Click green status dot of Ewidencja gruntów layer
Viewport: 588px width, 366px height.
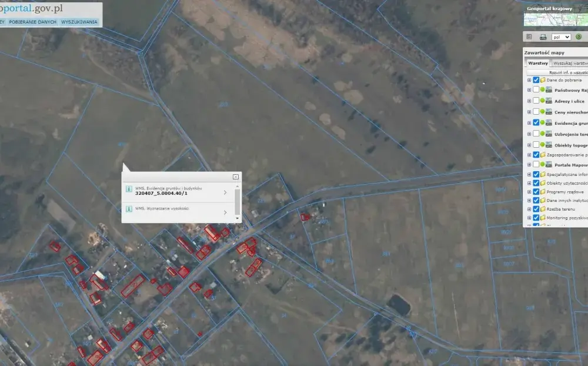click(542, 122)
